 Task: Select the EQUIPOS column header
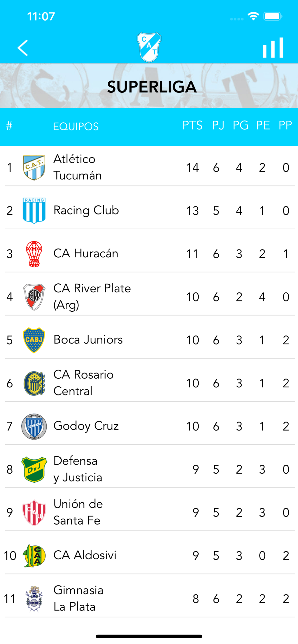(x=76, y=127)
